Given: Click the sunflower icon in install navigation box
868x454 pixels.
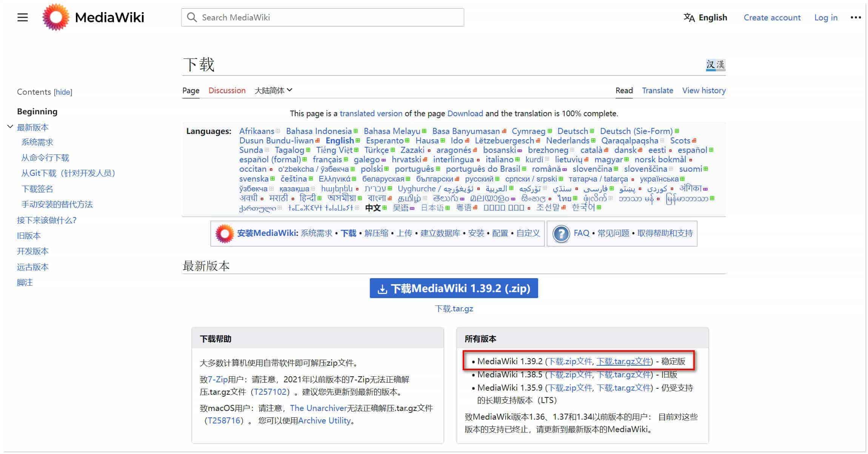Looking at the screenshot, I should (x=225, y=234).
